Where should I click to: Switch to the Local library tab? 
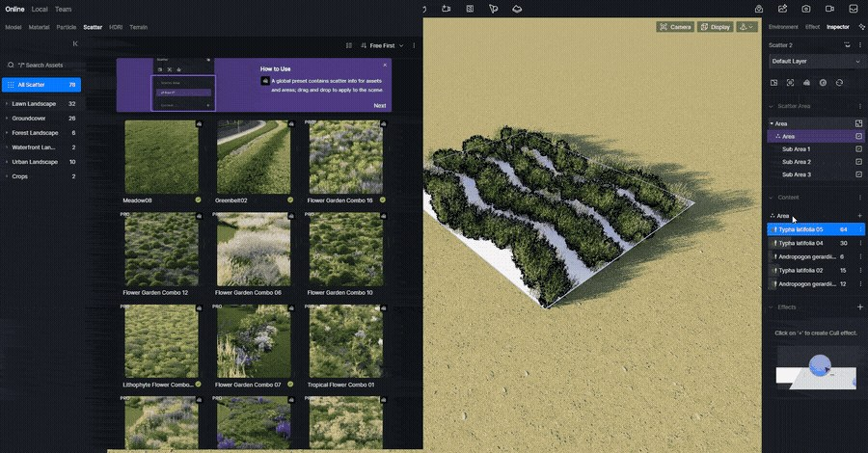[40, 9]
